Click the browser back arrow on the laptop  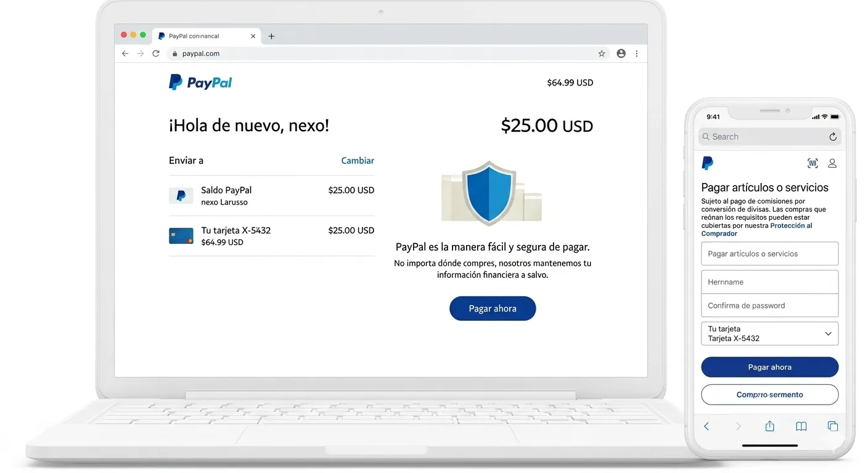pos(125,54)
